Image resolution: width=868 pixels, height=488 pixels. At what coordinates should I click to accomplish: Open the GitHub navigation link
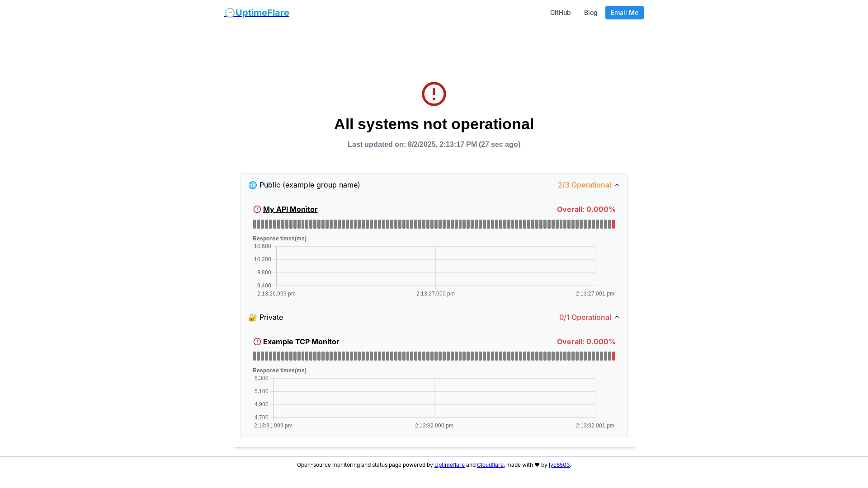[x=560, y=13]
